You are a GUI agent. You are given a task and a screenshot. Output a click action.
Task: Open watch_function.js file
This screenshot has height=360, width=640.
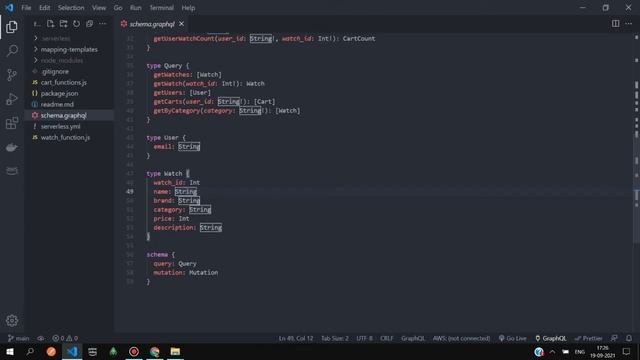pyautogui.click(x=69, y=138)
